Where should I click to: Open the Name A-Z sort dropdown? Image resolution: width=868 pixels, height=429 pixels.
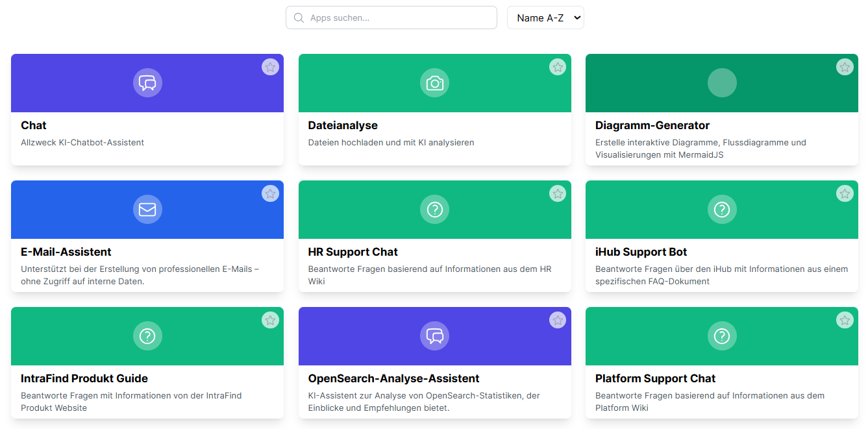545,18
